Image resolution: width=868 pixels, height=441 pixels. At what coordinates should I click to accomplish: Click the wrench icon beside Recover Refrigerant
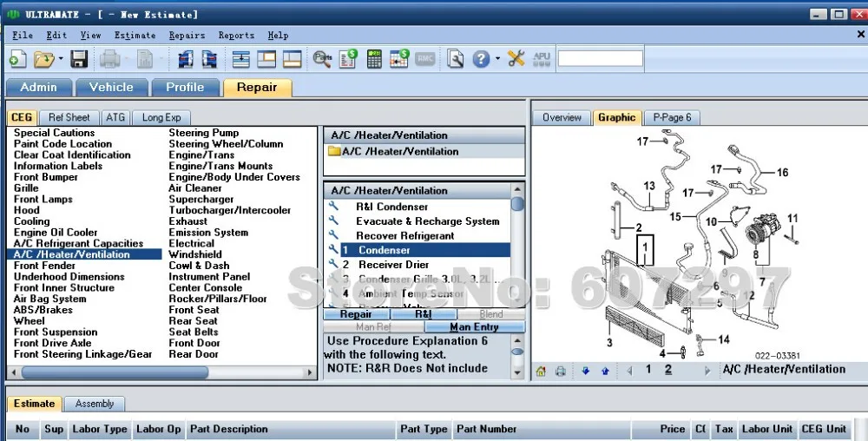tap(333, 234)
